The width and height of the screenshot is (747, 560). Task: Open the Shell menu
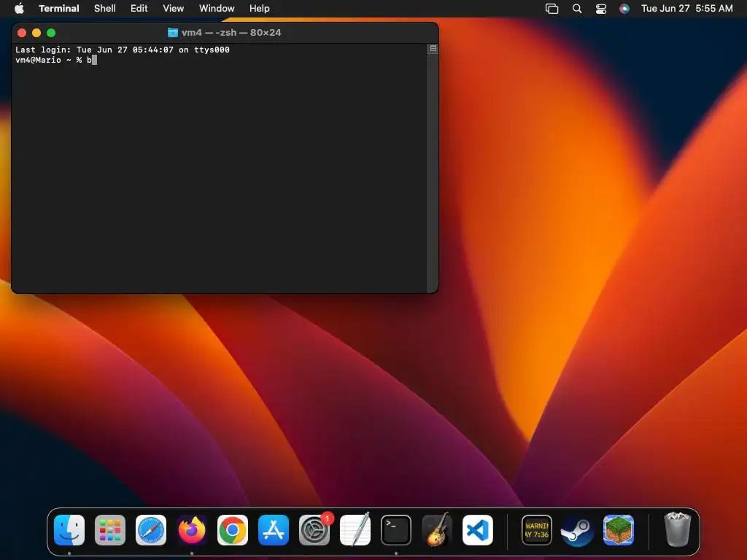point(105,8)
